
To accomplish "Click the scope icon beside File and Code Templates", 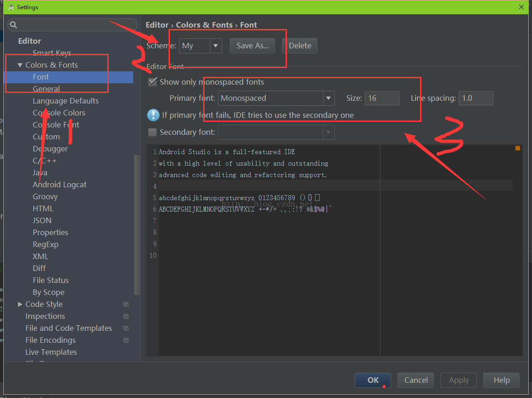I will [x=126, y=328].
